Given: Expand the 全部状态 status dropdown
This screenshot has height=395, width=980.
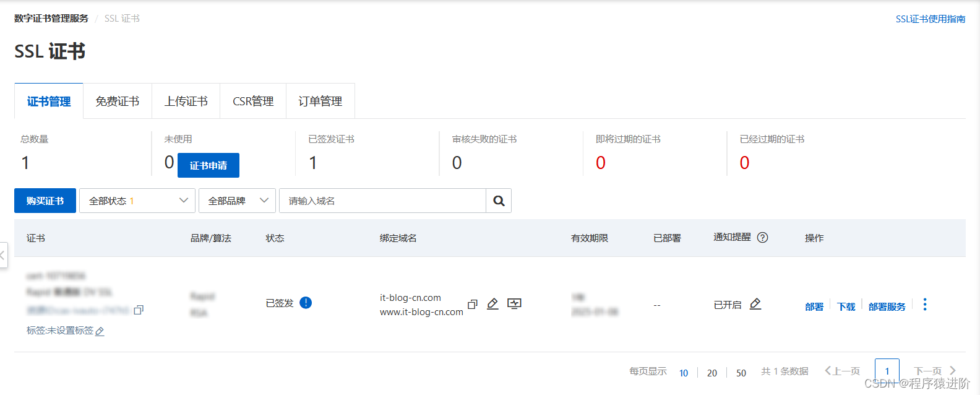Looking at the screenshot, I should click(137, 201).
